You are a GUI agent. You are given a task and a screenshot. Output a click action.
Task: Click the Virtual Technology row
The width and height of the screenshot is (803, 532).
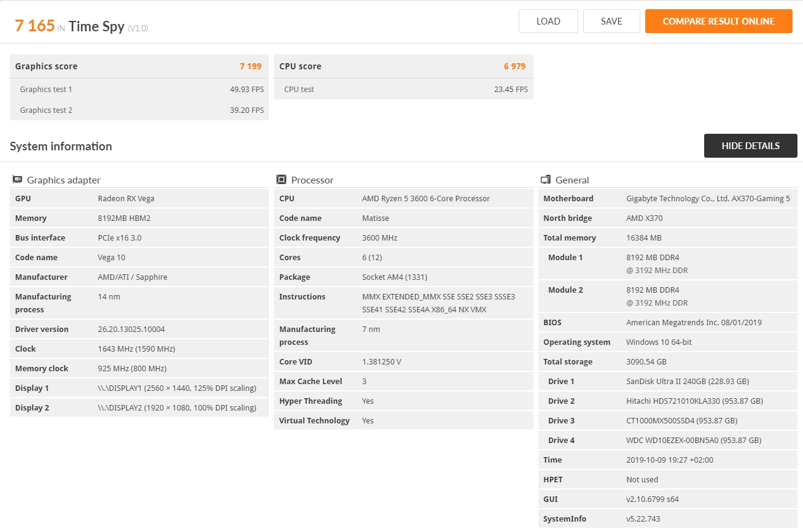pos(403,420)
